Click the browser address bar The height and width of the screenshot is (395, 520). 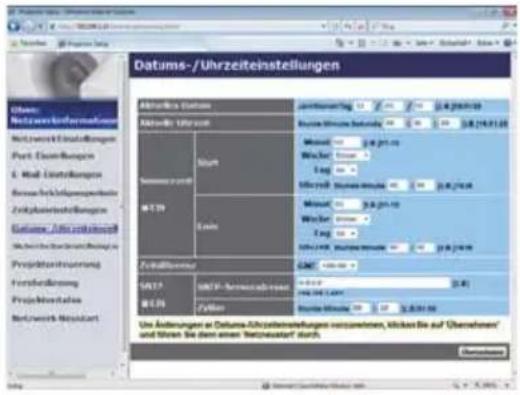coord(187,26)
